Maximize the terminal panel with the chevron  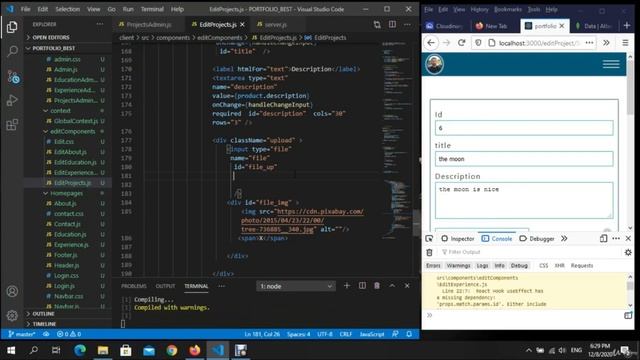coord(392,286)
